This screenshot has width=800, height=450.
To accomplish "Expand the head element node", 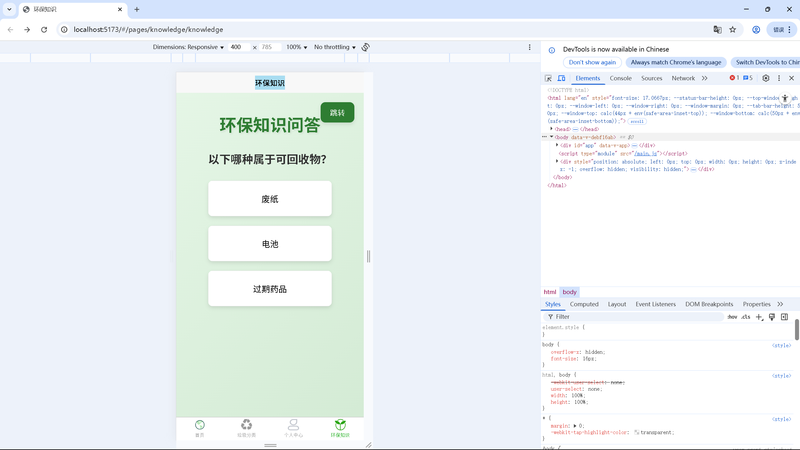I will pos(552,129).
